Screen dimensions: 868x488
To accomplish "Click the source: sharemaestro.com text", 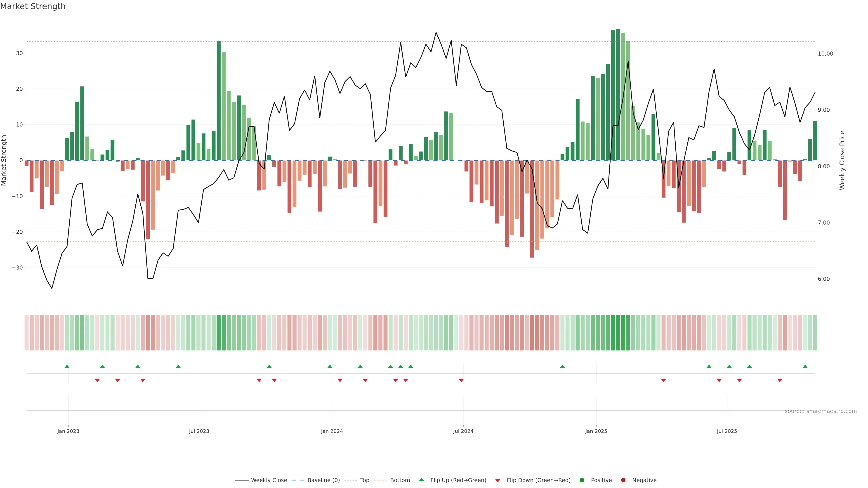I will click(x=821, y=411).
